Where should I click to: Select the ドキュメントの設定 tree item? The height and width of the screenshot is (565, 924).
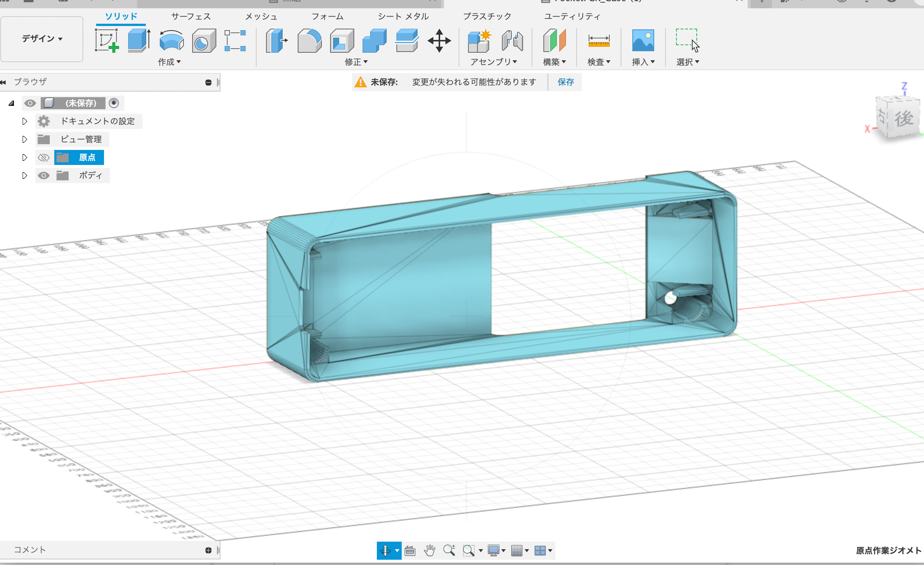pos(98,121)
